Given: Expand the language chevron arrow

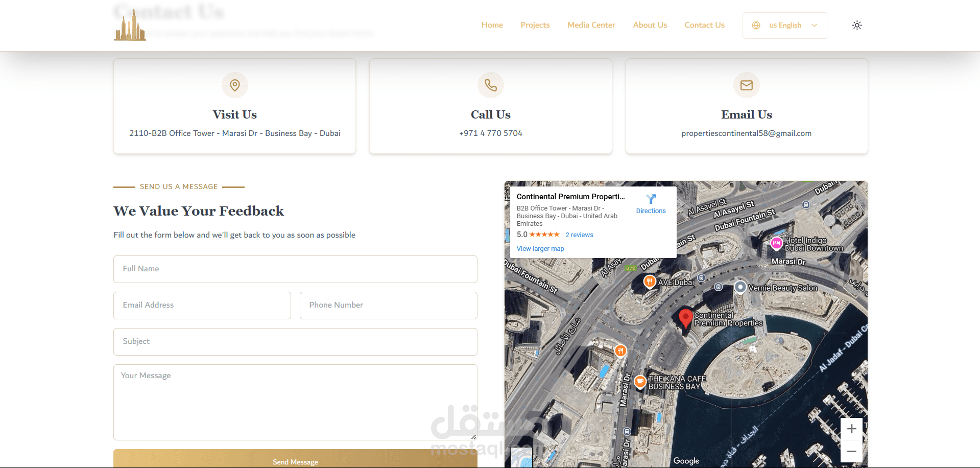Looking at the screenshot, I should coord(814,26).
